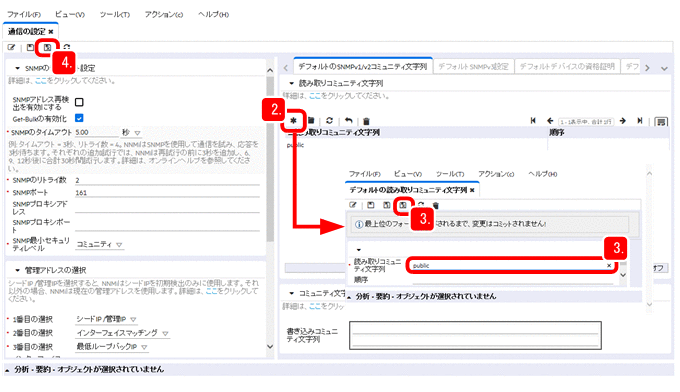Image resolution: width=680 pixels, height=392 pixels.
Task: Click scroll-down arrow of left panel scrollbar
Action: pos(270,346)
